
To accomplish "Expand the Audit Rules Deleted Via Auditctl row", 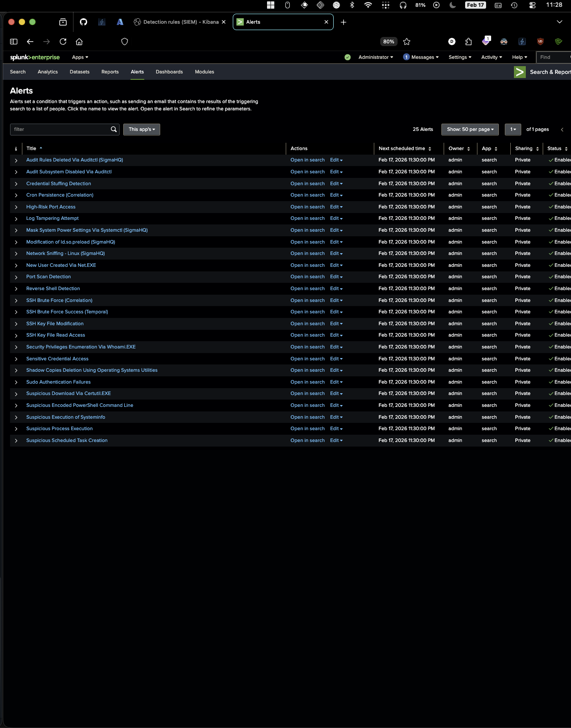I will (16, 161).
